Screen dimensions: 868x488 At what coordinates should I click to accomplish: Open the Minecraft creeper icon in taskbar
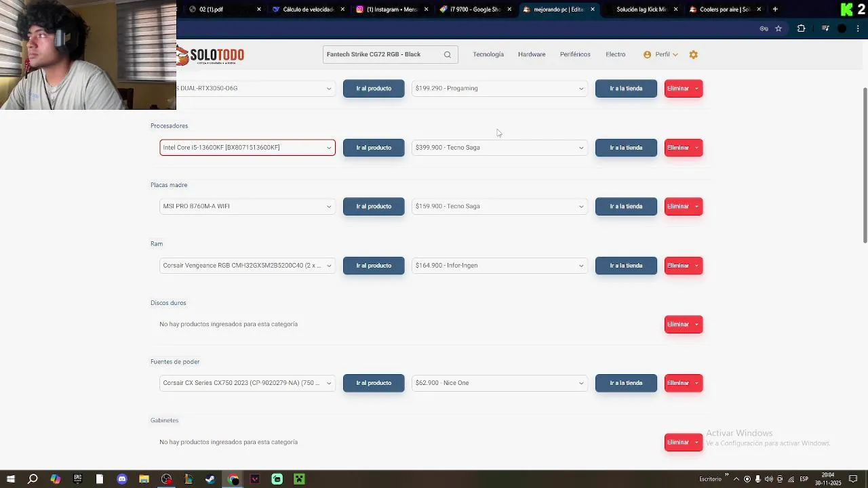click(x=299, y=479)
